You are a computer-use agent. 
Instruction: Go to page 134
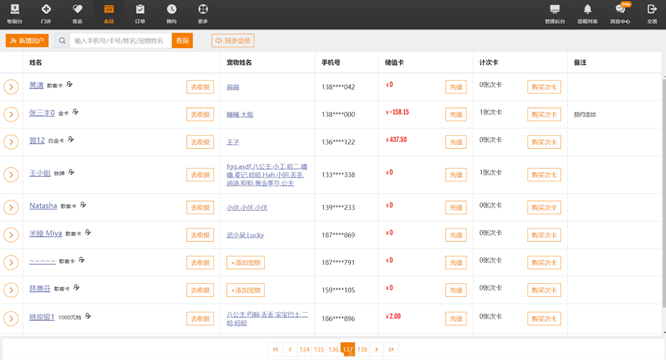pos(305,349)
